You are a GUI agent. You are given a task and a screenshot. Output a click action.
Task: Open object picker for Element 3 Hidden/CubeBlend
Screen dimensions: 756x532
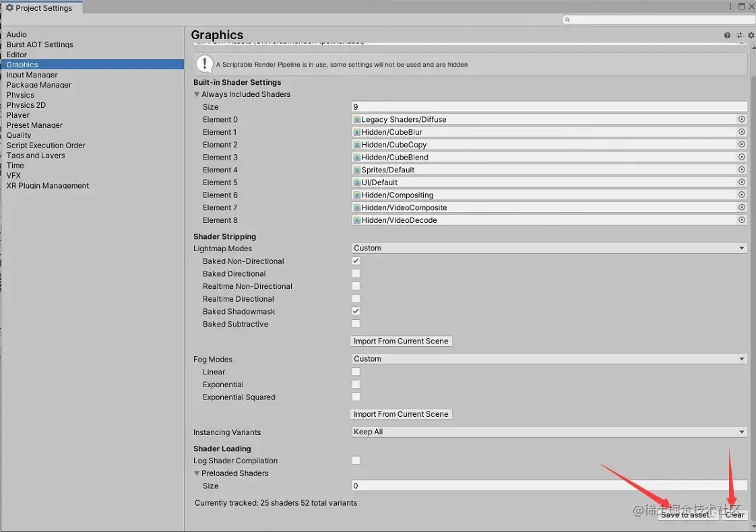(x=742, y=157)
